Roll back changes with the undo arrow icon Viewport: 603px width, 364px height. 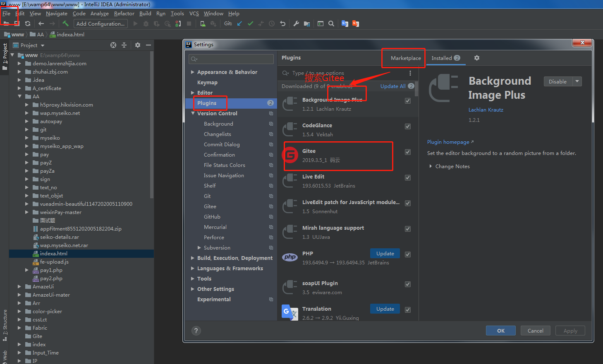[283, 24]
